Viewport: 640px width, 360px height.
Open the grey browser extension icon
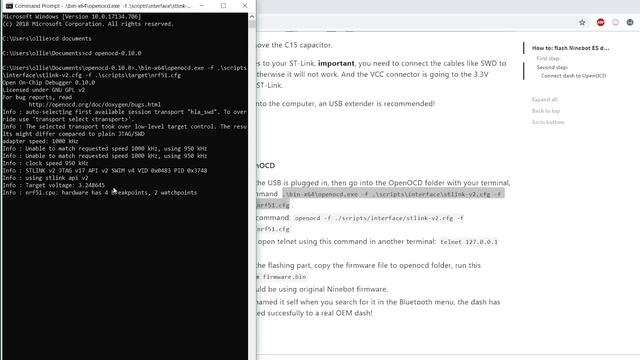click(616, 22)
